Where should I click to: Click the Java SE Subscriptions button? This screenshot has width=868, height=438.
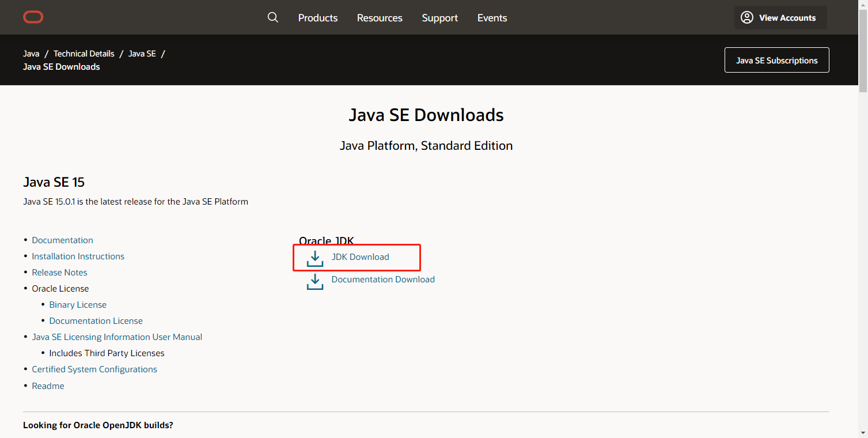776,60
